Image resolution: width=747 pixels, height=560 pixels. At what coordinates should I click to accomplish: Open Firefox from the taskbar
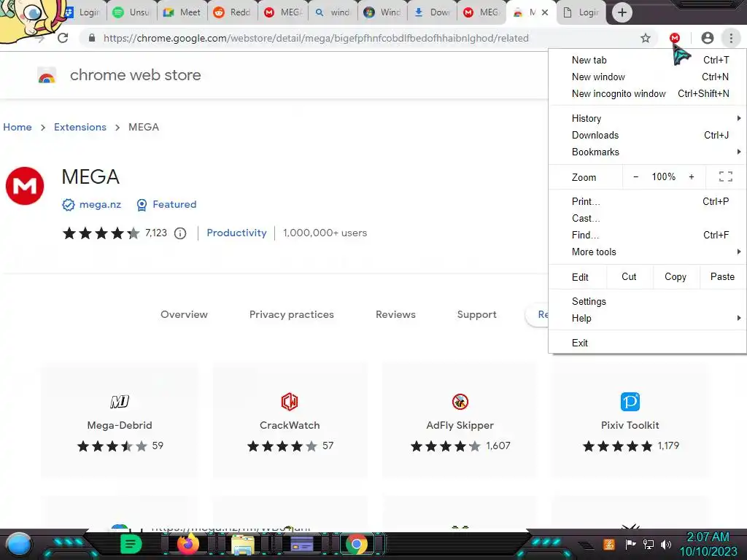187,544
